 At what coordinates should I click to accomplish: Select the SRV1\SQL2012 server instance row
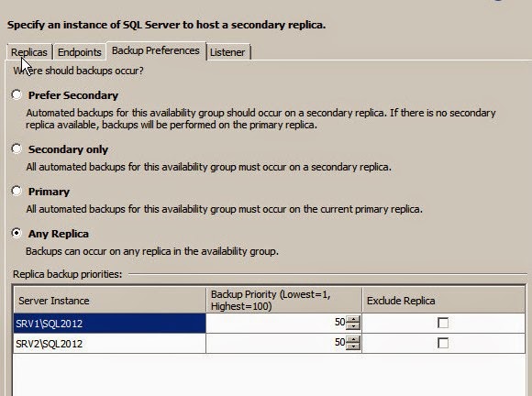pos(110,323)
